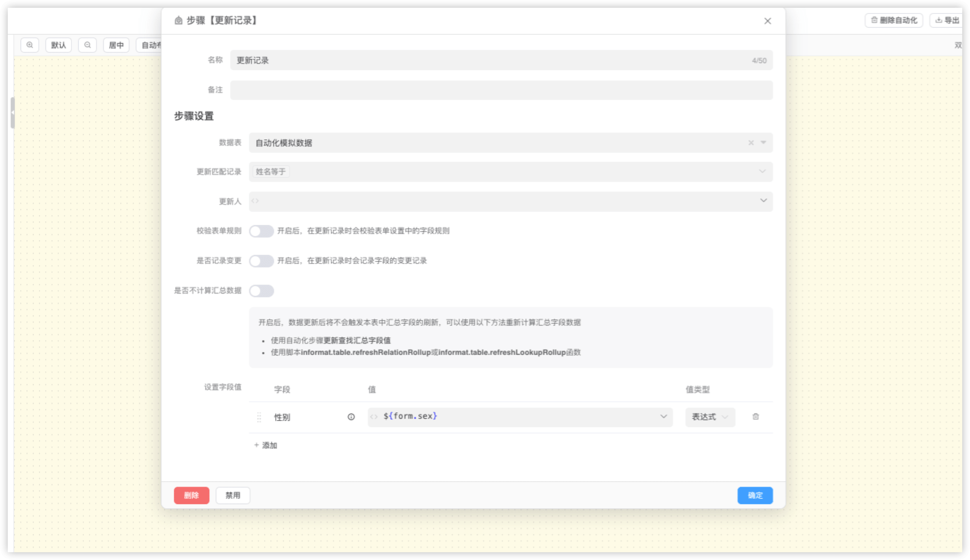Click the code brackets icon in the 更新人 field
970x560 pixels.
(x=255, y=201)
